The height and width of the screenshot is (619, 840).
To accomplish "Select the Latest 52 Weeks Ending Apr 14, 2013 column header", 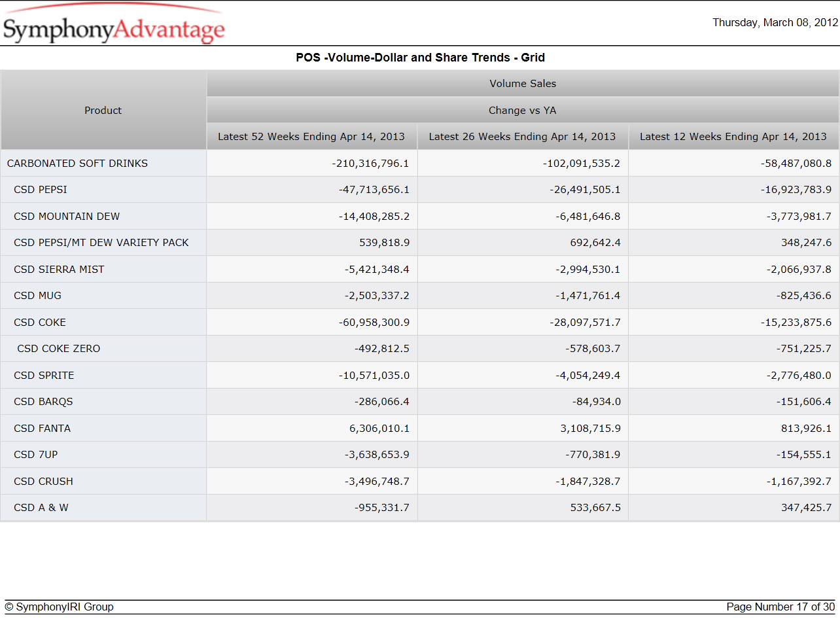I will [311, 137].
